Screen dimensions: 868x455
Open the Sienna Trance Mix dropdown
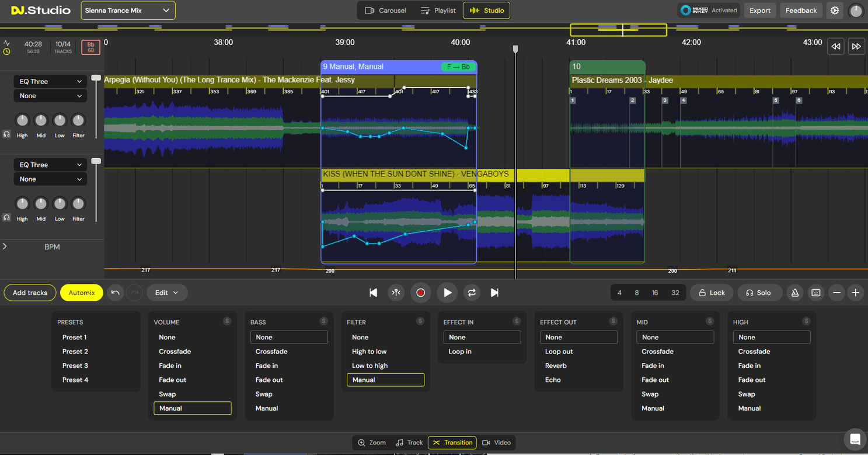point(128,11)
